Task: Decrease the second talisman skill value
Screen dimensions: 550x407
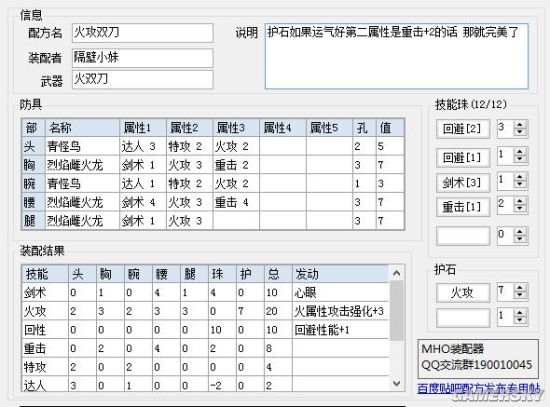Action: [520, 321]
